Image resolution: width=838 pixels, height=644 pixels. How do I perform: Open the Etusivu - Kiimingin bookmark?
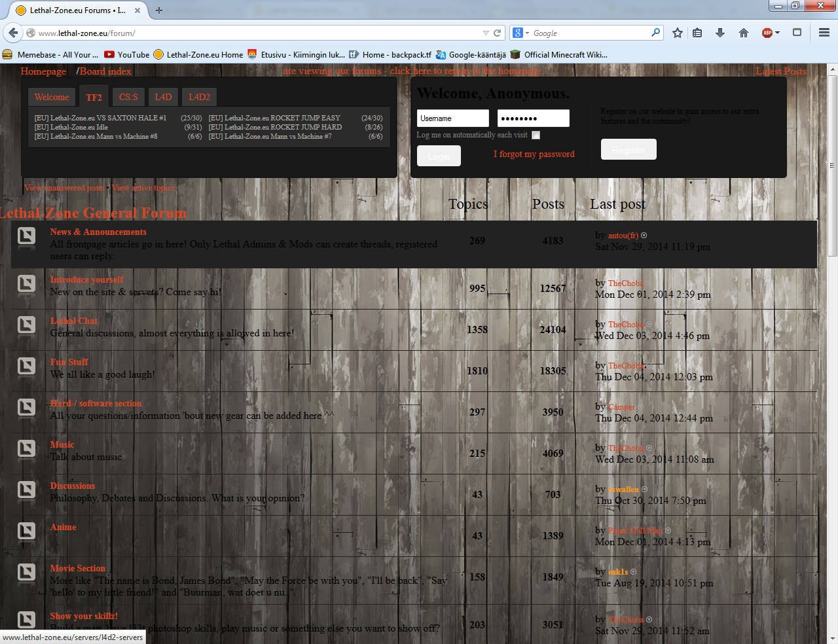pos(296,54)
